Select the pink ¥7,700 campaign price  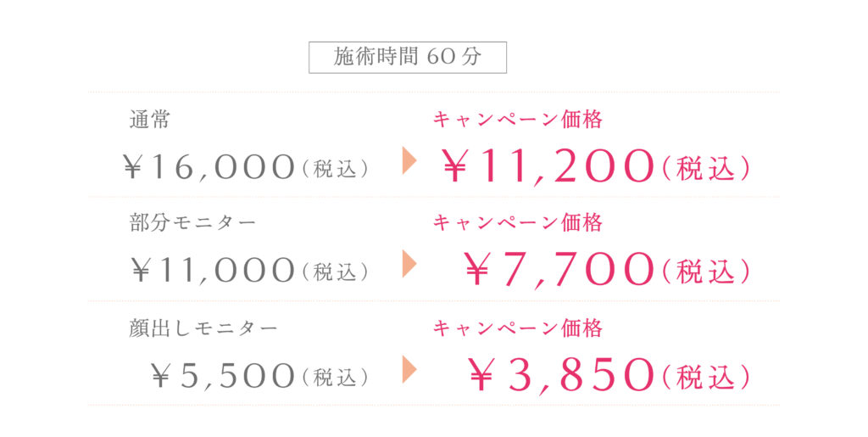click(x=559, y=272)
